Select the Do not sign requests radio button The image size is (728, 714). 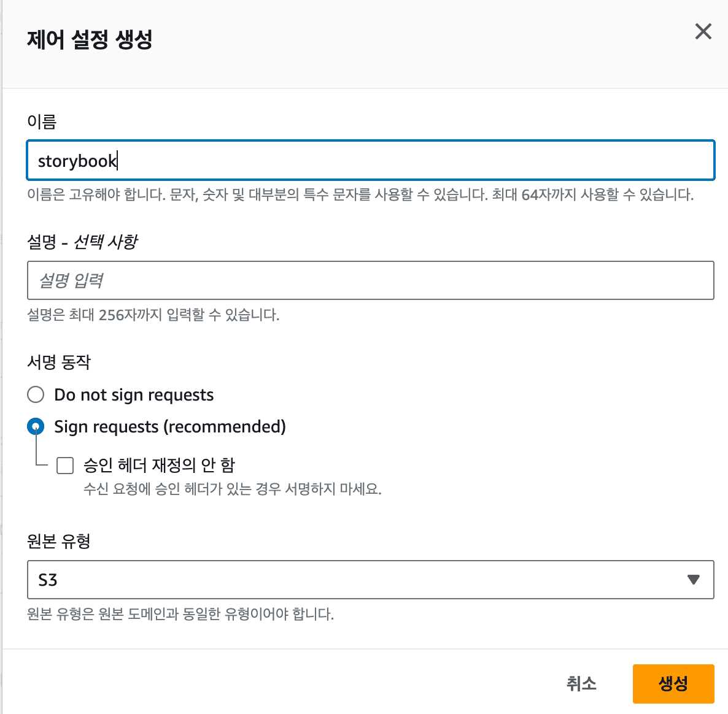(x=36, y=394)
